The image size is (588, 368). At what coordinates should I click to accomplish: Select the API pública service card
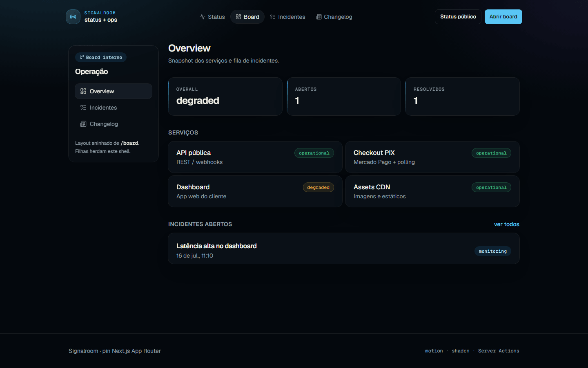point(255,157)
